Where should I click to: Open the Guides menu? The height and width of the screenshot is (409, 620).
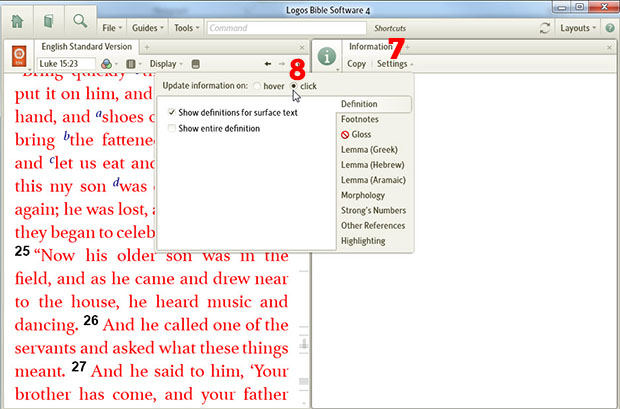147,28
